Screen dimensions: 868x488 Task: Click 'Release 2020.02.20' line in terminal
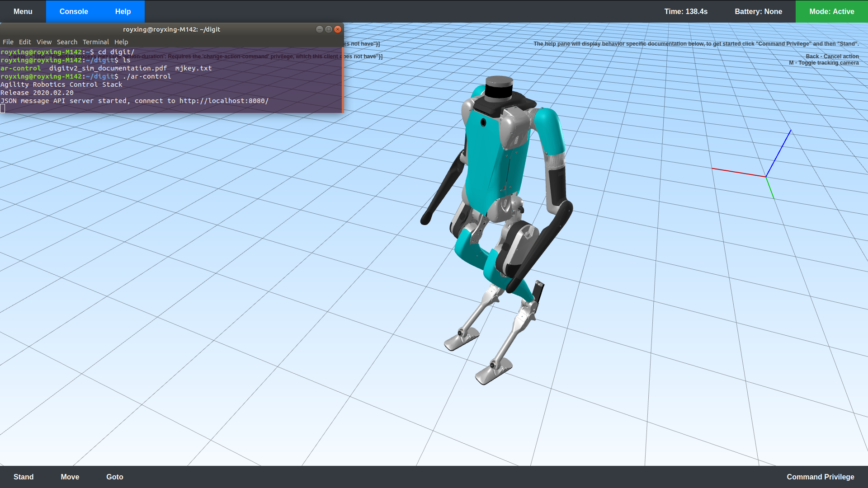coord(37,93)
